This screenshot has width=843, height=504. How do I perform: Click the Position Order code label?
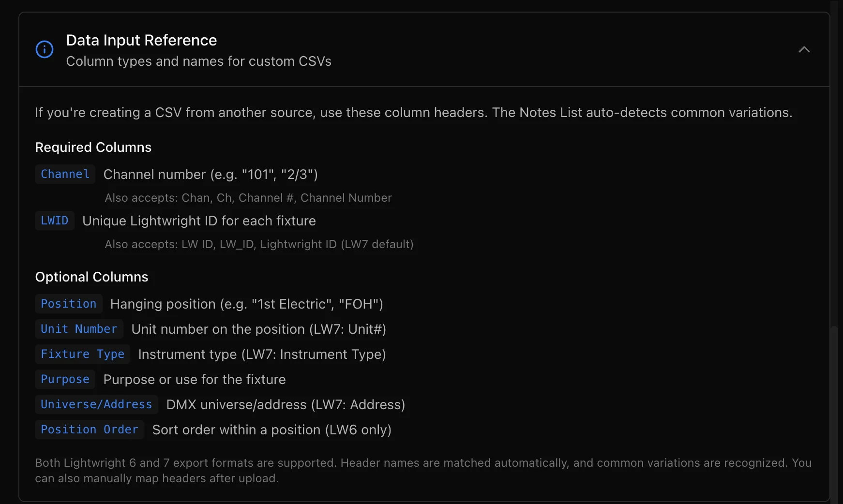90,430
